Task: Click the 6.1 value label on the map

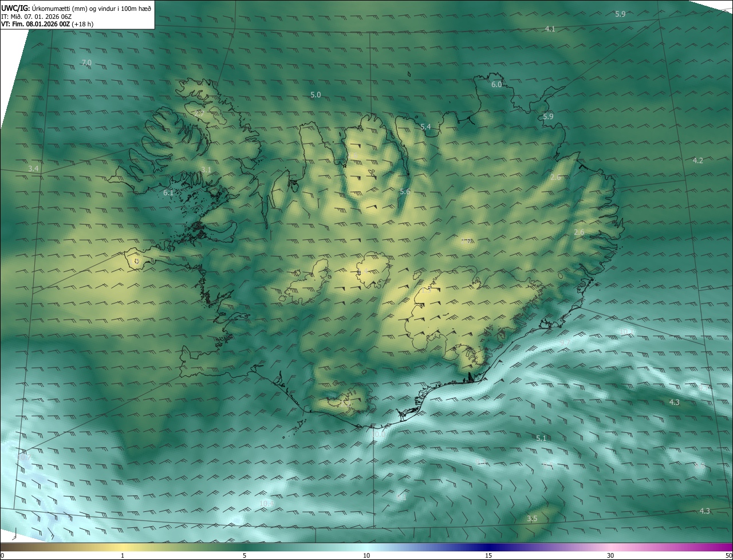Action: 168,193
